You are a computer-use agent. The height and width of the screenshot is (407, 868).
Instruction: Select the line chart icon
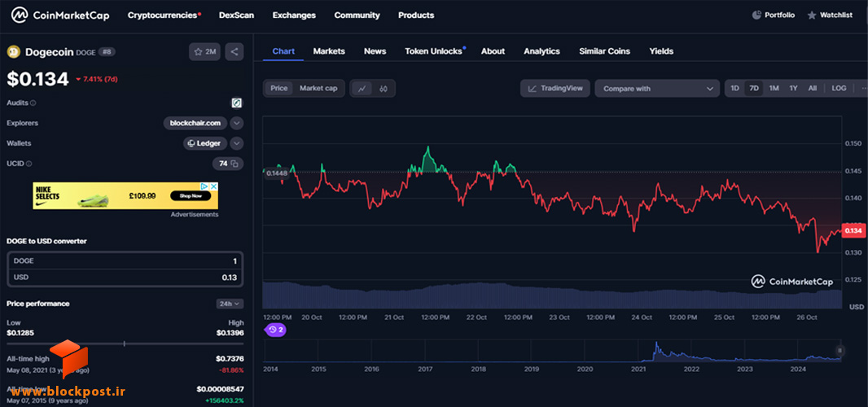[x=362, y=89]
